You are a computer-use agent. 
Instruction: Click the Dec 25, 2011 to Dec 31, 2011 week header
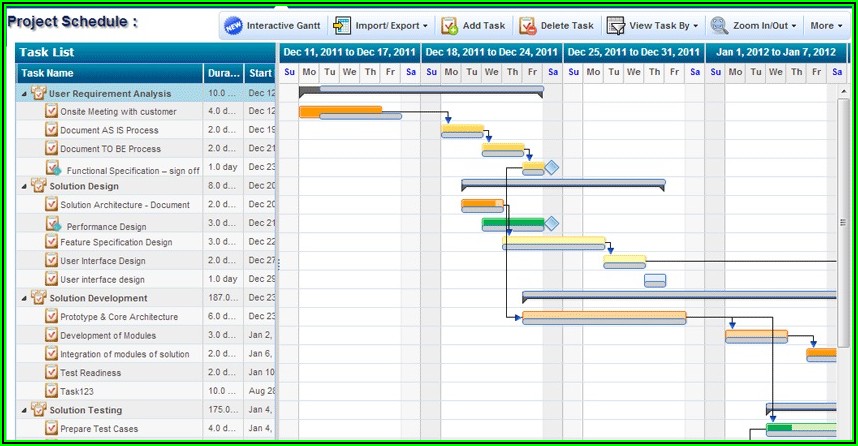click(x=634, y=53)
